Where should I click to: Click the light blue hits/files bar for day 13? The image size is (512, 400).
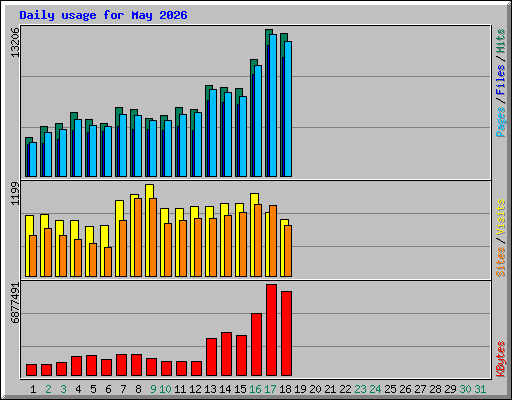click(213, 133)
